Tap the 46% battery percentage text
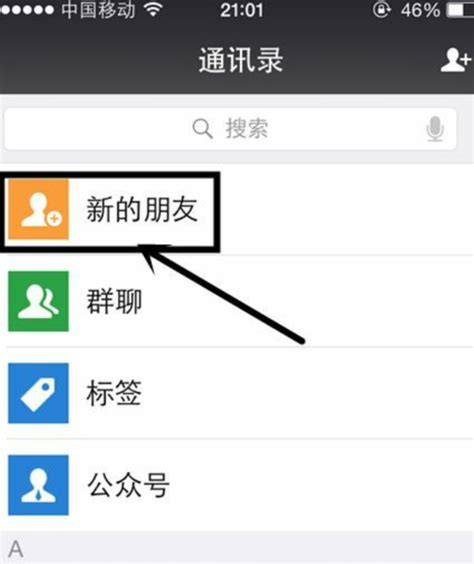Viewport: 474px width, 564px height. click(x=420, y=10)
